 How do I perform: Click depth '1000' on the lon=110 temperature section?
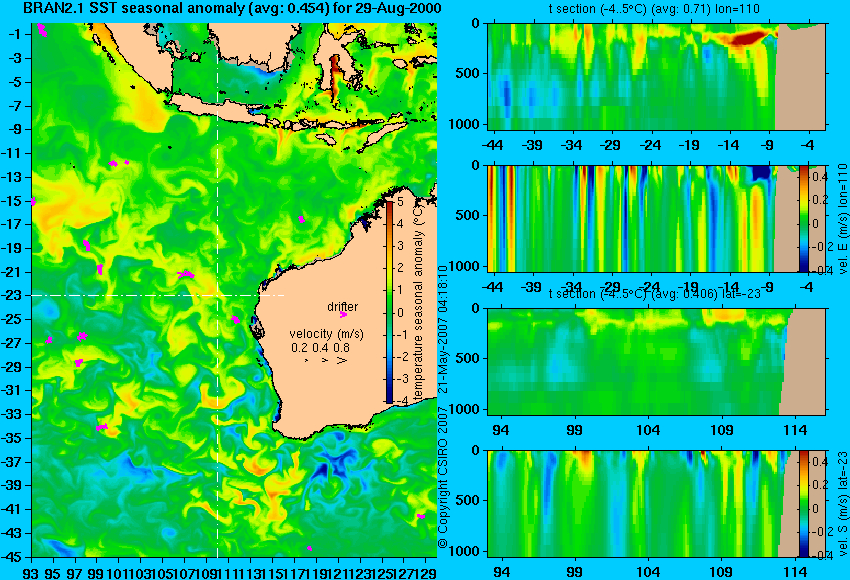pos(464,124)
